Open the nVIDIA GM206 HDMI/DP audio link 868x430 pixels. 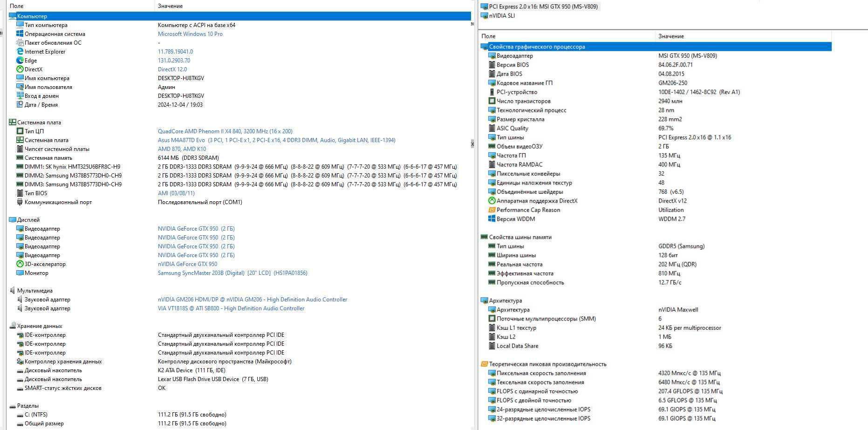coord(253,299)
